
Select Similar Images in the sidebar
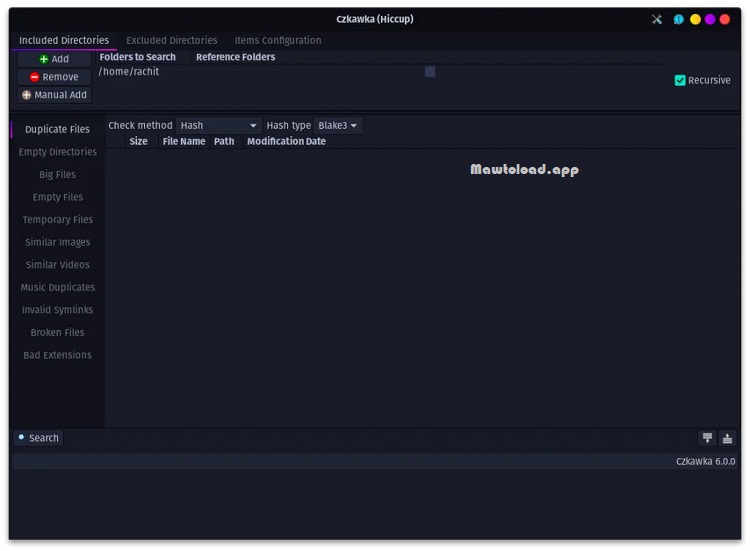tap(57, 242)
